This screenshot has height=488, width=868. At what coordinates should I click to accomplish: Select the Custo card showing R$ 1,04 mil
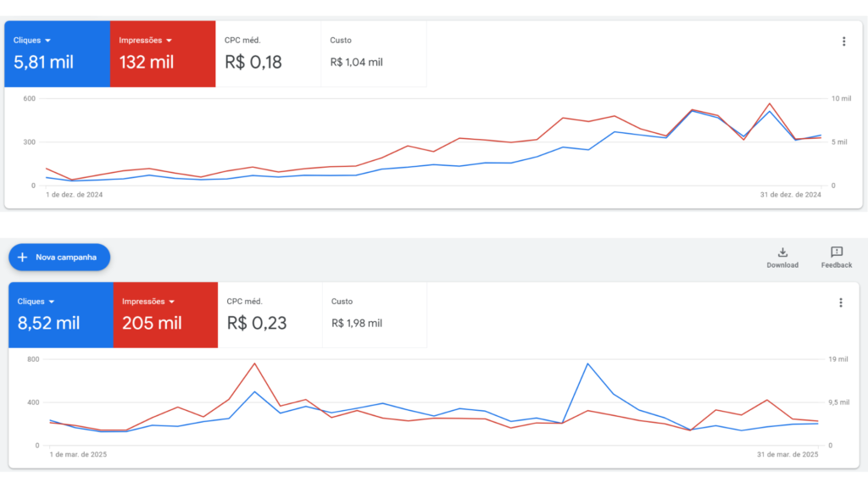point(373,53)
